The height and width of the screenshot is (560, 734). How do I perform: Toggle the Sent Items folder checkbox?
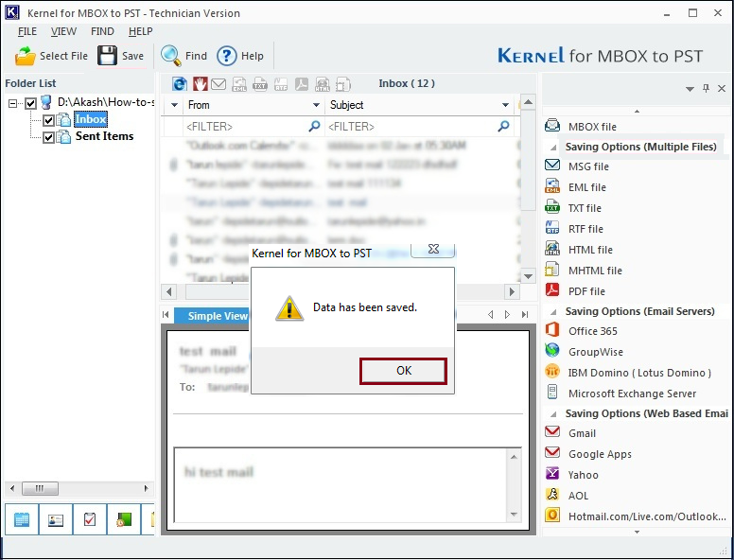tap(48, 137)
